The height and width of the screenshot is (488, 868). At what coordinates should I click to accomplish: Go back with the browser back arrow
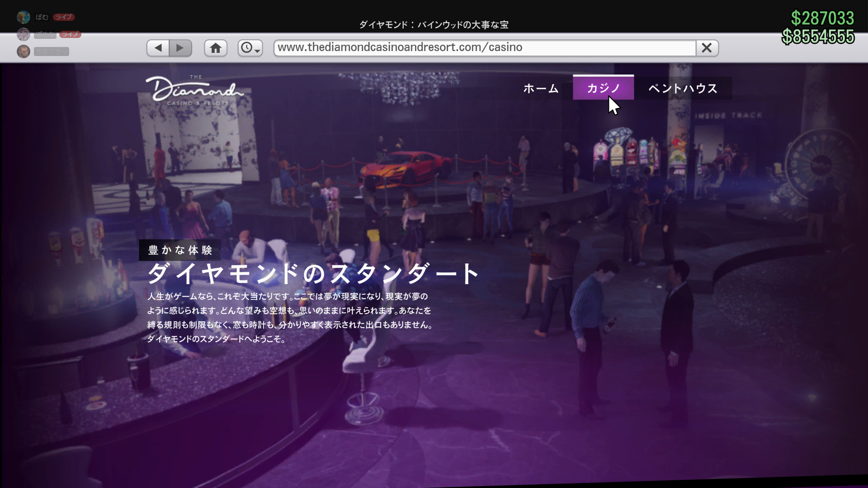coord(158,48)
